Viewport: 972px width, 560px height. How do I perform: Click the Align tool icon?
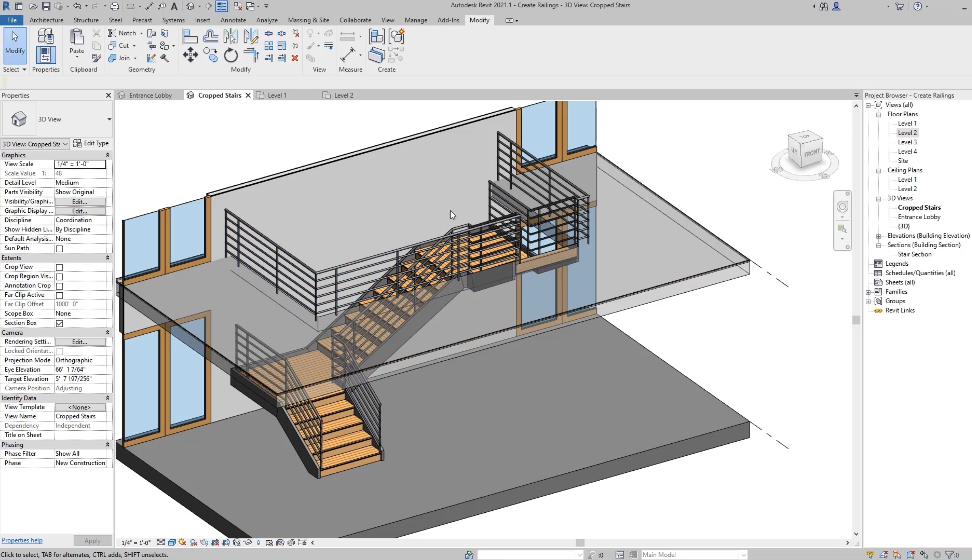tap(190, 36)
